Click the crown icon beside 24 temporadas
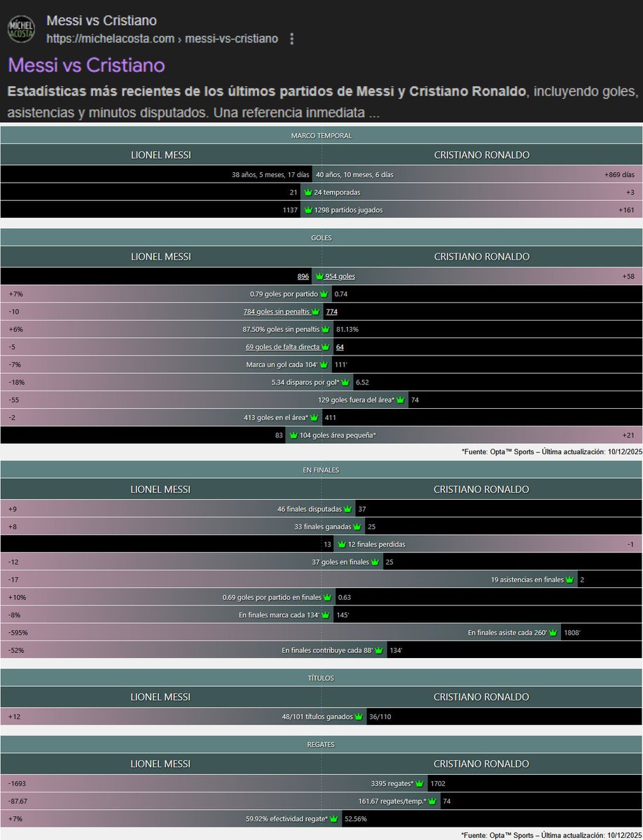 (307, 192)
